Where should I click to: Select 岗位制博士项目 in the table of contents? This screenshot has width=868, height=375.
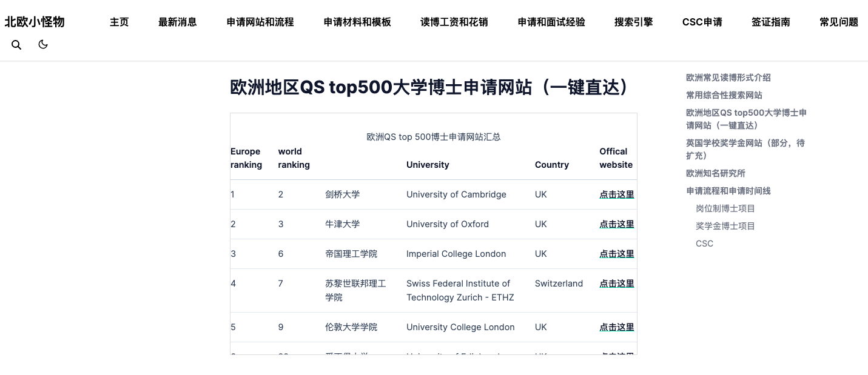tap(725, 208)
